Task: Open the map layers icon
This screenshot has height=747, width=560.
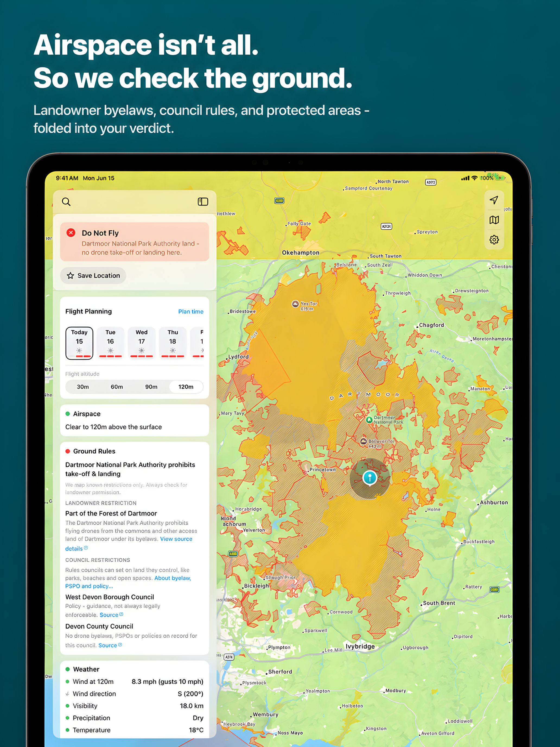Action: 494,220
